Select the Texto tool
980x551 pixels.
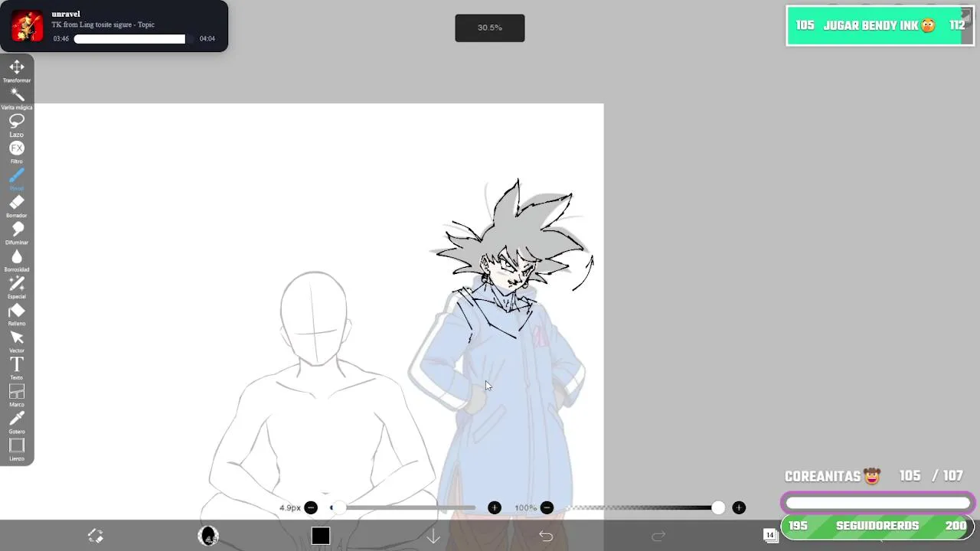(17, 367)
